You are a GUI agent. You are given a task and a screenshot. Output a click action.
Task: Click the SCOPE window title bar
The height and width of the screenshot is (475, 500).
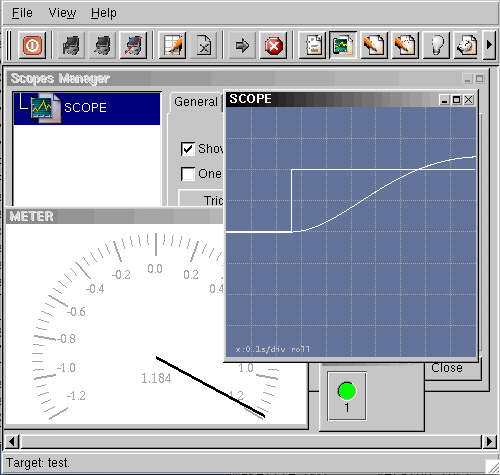click(332, 99)
